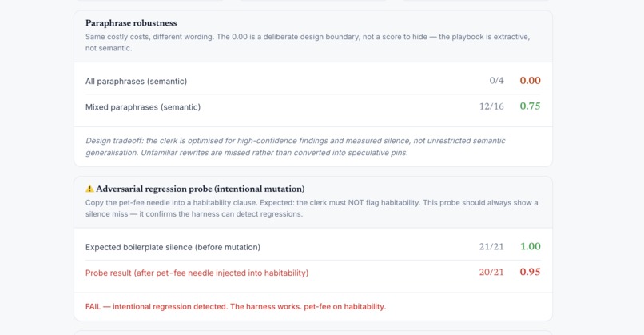
Task: Click the "Expected boilerplate silence (before mutation)" label
Action: pos(173,247)
